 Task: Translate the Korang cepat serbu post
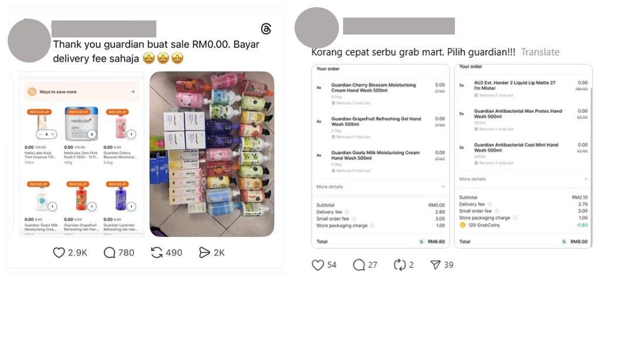coord(540,52)
